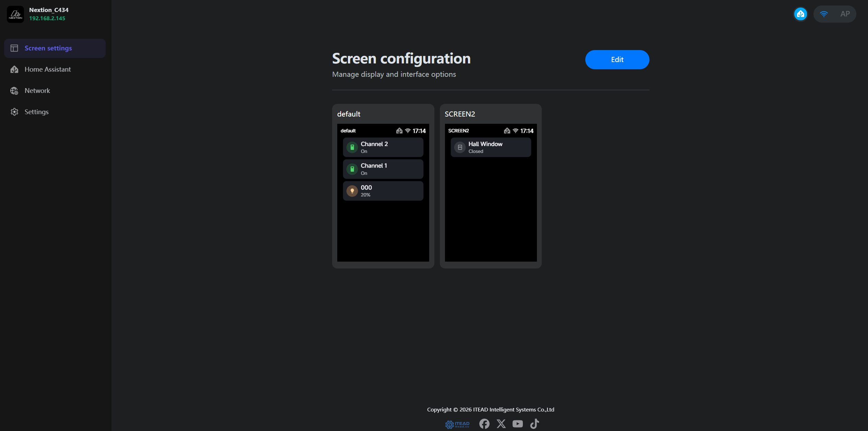The height and width of the screenshot is (431, 868).
Task: Click the Screen settings layout icon
Action: coord(14,48)
